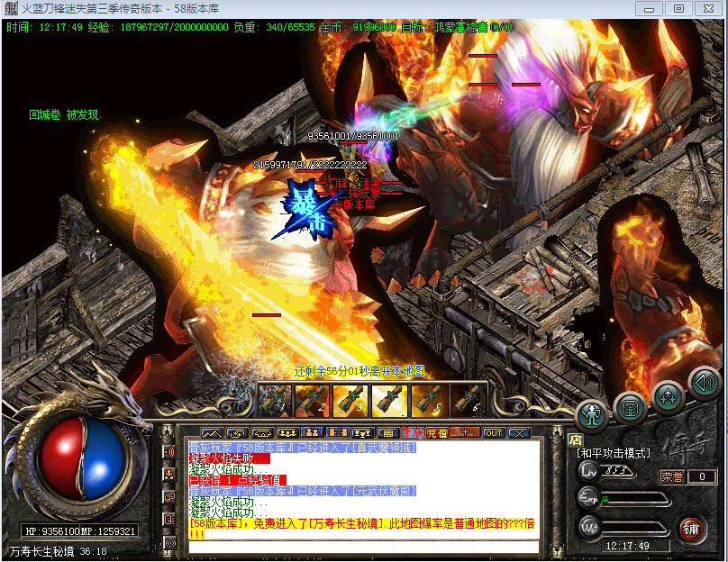This screenshot has height=562, width=728.
Task: Toggle the group hierarchy chat channel icon
Action: [x=169, y=475]
